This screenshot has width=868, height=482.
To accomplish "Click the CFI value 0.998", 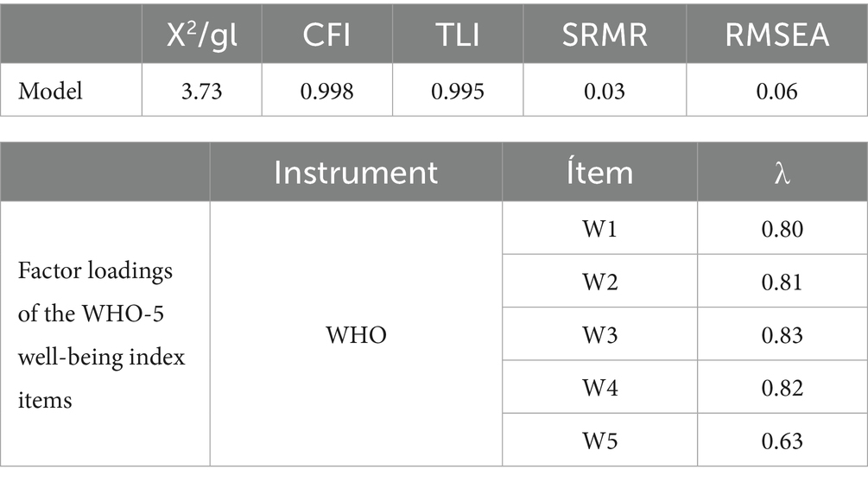I will point(327,91).
